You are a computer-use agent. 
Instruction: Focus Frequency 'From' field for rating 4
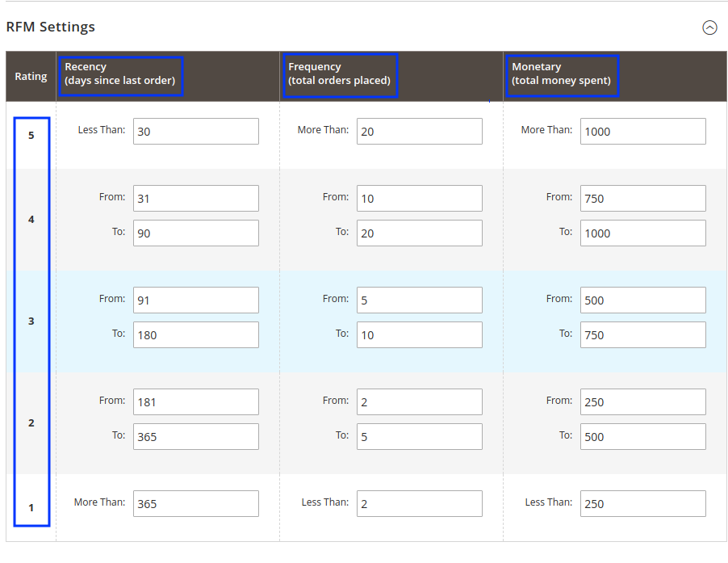point(420,199)
